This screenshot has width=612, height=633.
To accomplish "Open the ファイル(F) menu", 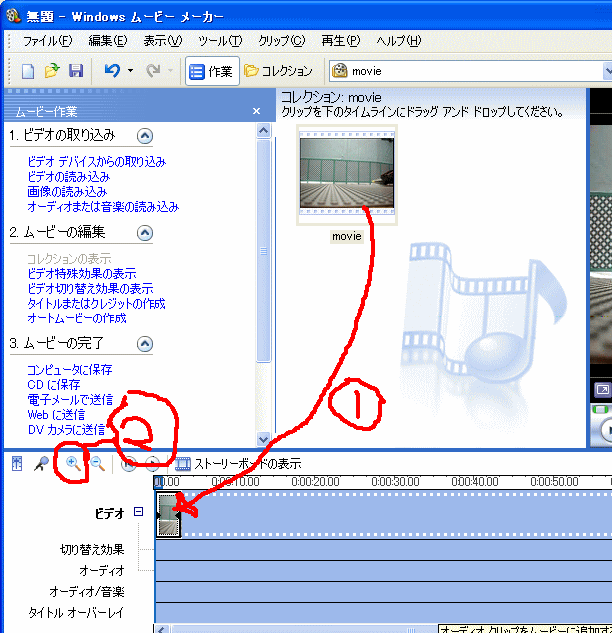I will tap(47, 41).
